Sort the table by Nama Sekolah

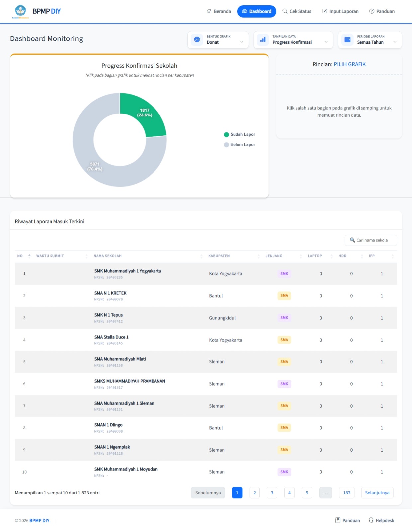148,256
